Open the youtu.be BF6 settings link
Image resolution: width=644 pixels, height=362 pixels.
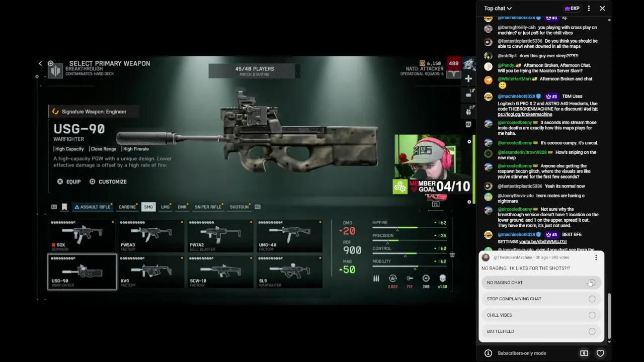[x=543, y=242]
